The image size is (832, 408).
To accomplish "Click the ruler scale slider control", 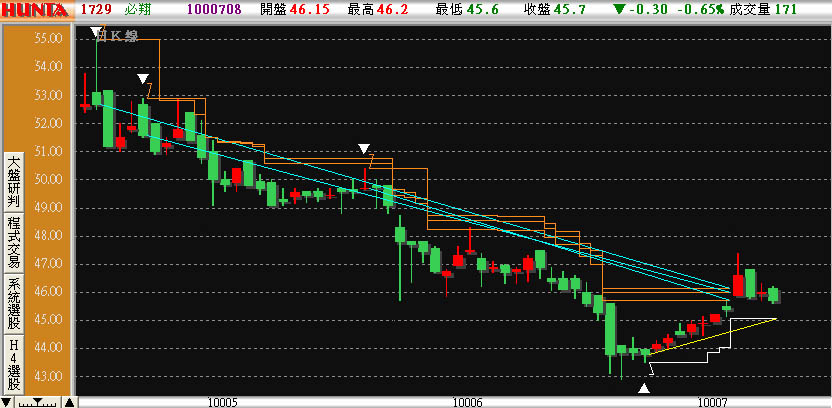I will coord(39,402).
